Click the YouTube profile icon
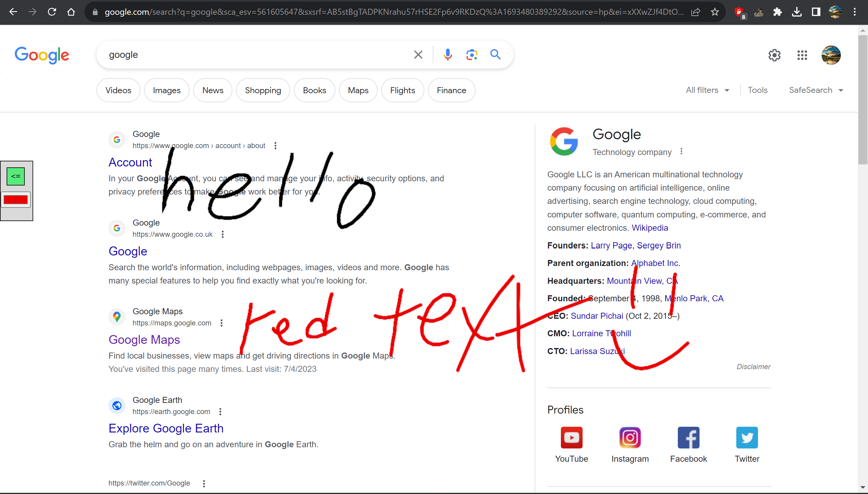This screenshot has height=494, width=868. click(571, 437)
